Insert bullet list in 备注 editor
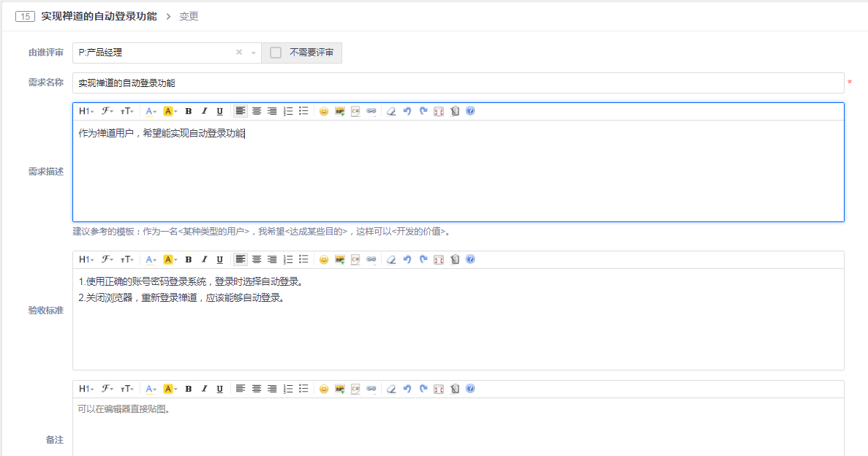This screenshot has width=868, height=456. 303,389
